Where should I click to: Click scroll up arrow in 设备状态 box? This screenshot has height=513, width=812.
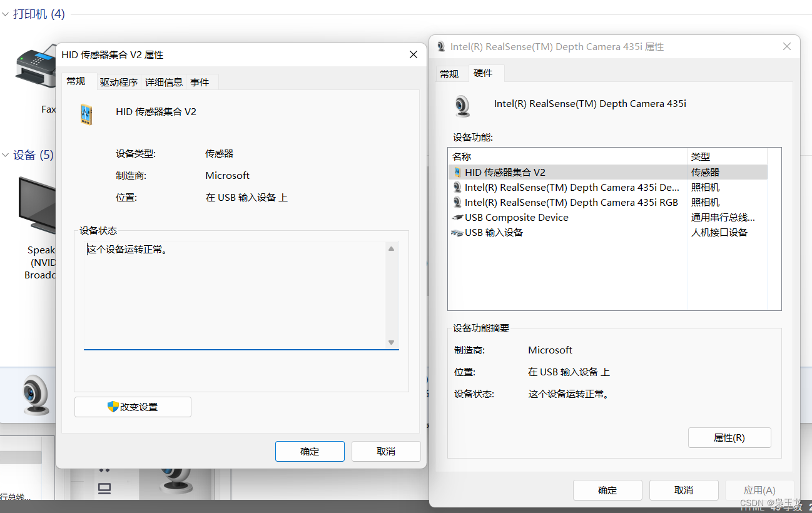tap(392, 249)
